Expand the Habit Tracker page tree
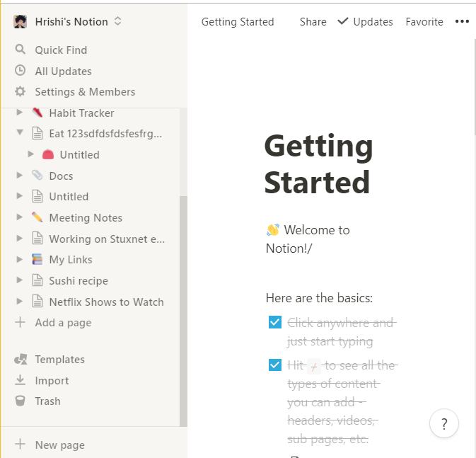Image resolution: width=476 pixels, height=458 pixels. tap(19, 113)
